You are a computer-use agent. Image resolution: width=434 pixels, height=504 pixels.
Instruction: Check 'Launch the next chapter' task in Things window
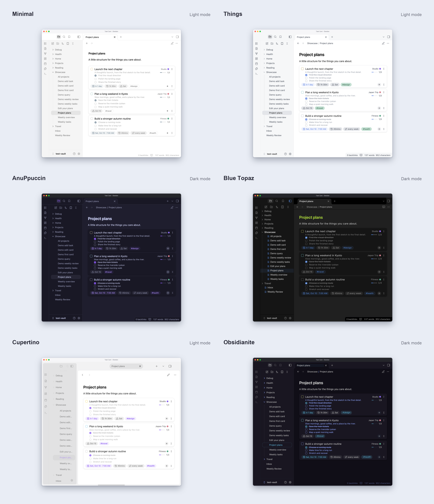303,69
